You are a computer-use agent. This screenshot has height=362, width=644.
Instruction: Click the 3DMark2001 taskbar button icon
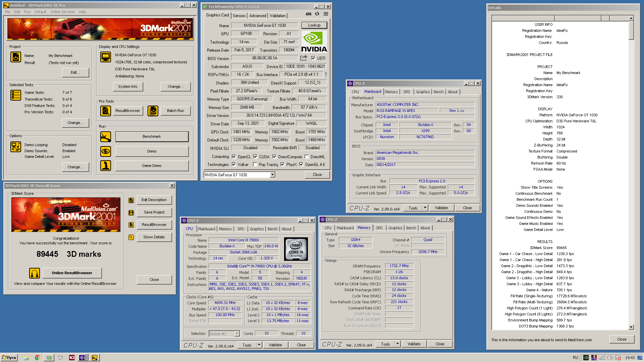95,358
